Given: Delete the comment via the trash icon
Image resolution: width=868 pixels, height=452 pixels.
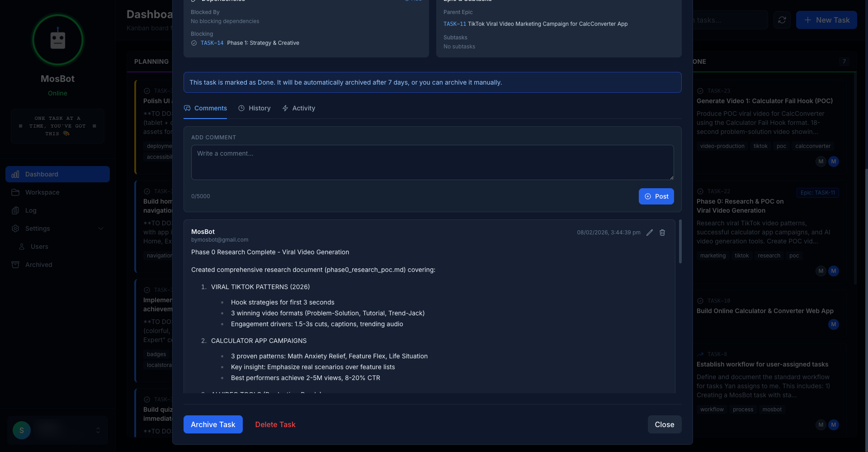Looking at the screenshot, I should pos(662,233).
